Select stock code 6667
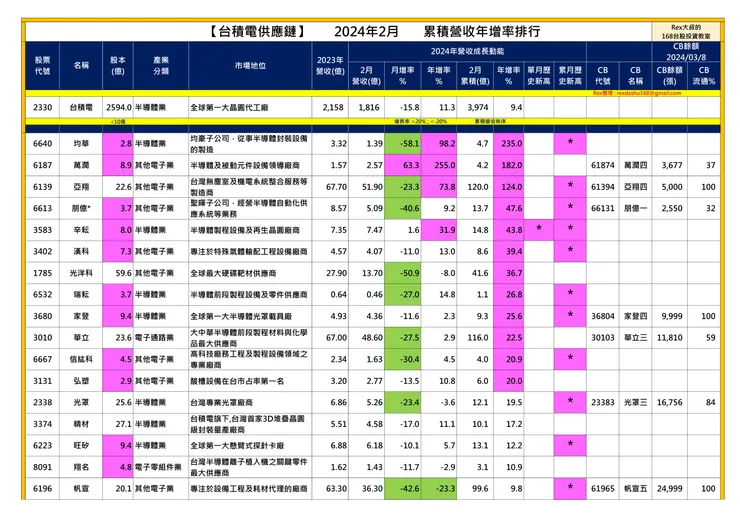The height and width of the screenshot is (523, 740). click(x=42, y=359)
